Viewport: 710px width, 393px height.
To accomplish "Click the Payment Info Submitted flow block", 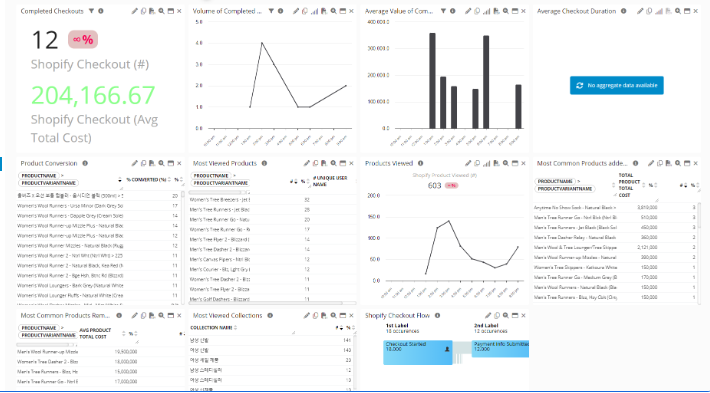I will 500,349.
